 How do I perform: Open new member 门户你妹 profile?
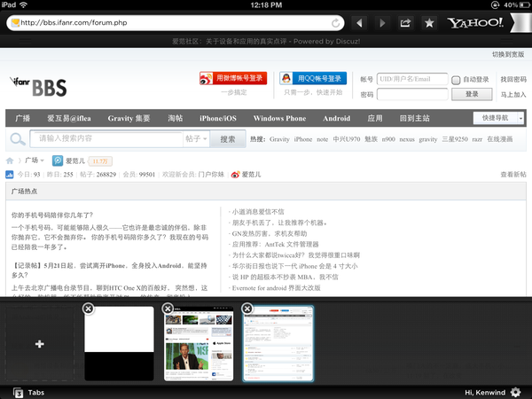click(211, 175)
